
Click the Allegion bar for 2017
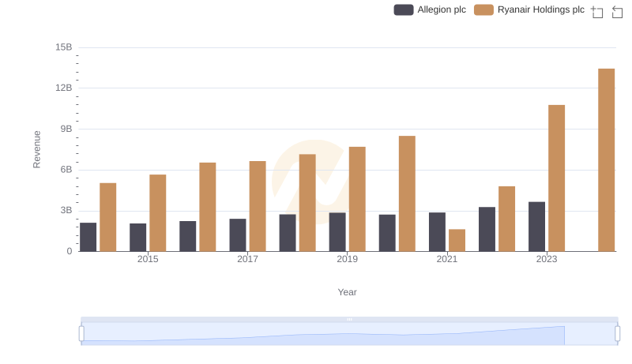pos(238,235)
